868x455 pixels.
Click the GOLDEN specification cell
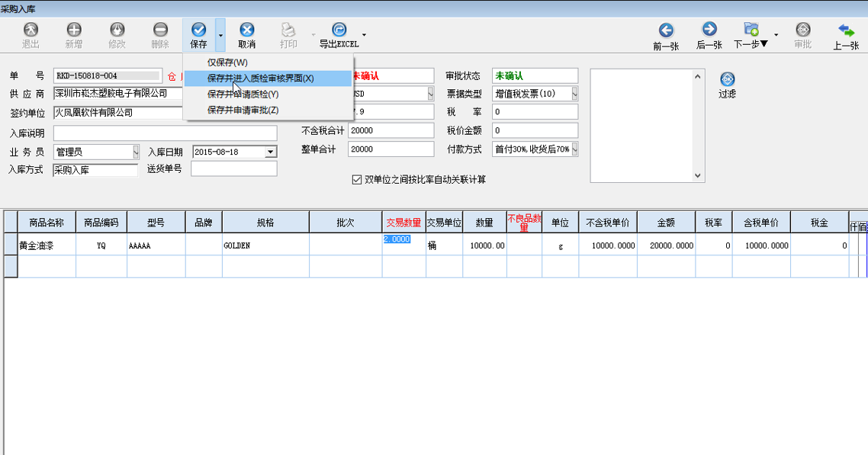pyautogui.click(x=265, y=245)
